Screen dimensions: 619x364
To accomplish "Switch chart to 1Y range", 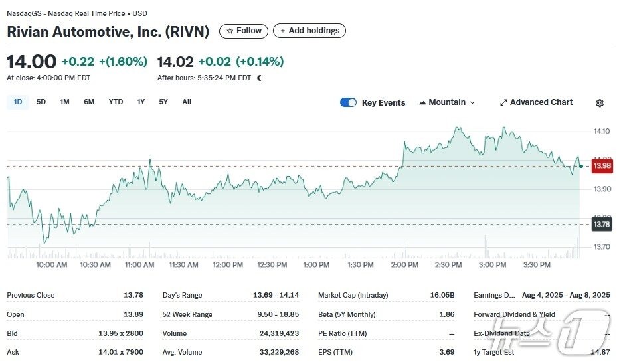I will click(x=141, y=102).
